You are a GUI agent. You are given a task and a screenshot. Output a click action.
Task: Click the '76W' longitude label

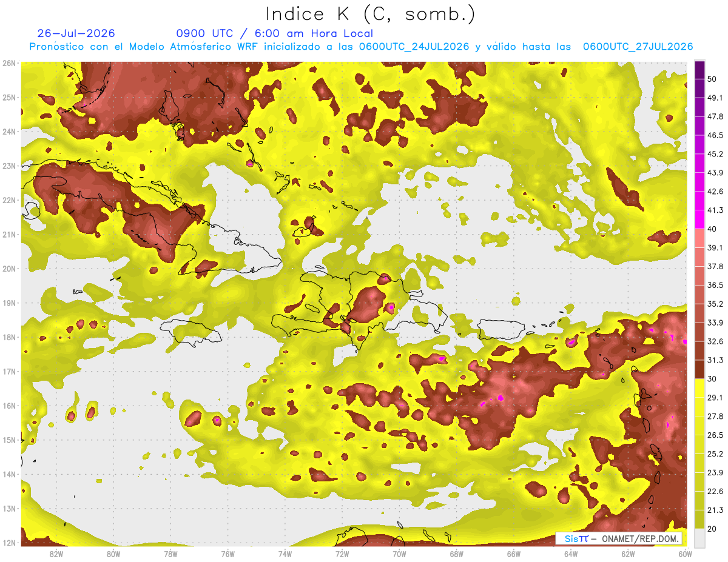[227, 554]
